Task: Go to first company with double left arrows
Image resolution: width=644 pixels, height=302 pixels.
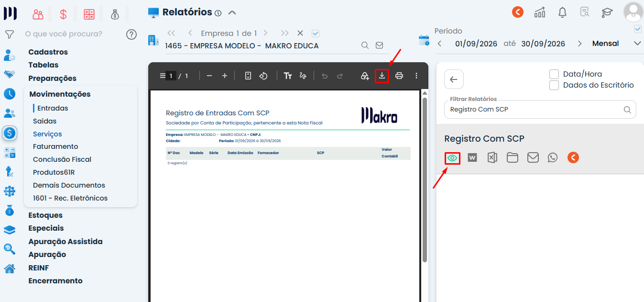Action: [171, 33]
